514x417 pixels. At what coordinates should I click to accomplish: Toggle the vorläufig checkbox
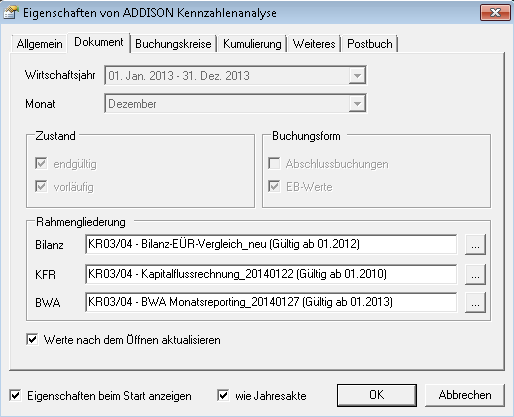coord(41,186)
